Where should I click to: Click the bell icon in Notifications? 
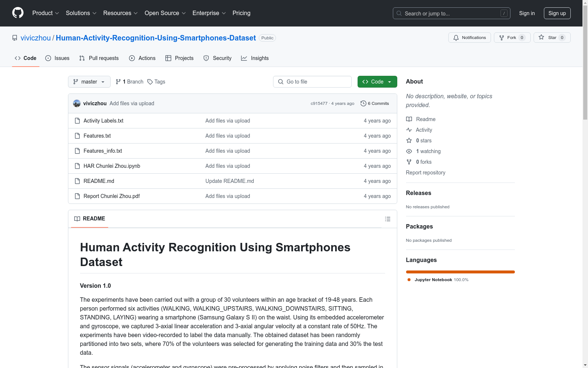(456, 38)
